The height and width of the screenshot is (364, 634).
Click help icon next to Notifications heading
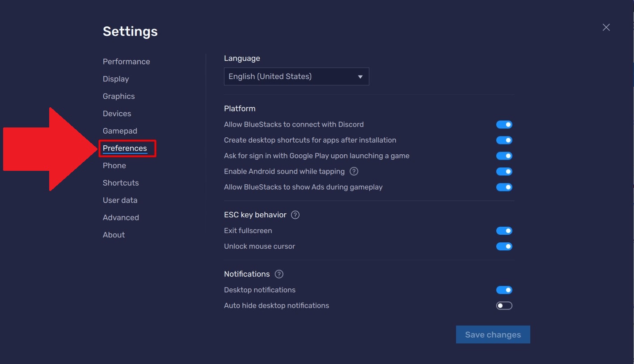coord(279,274)
